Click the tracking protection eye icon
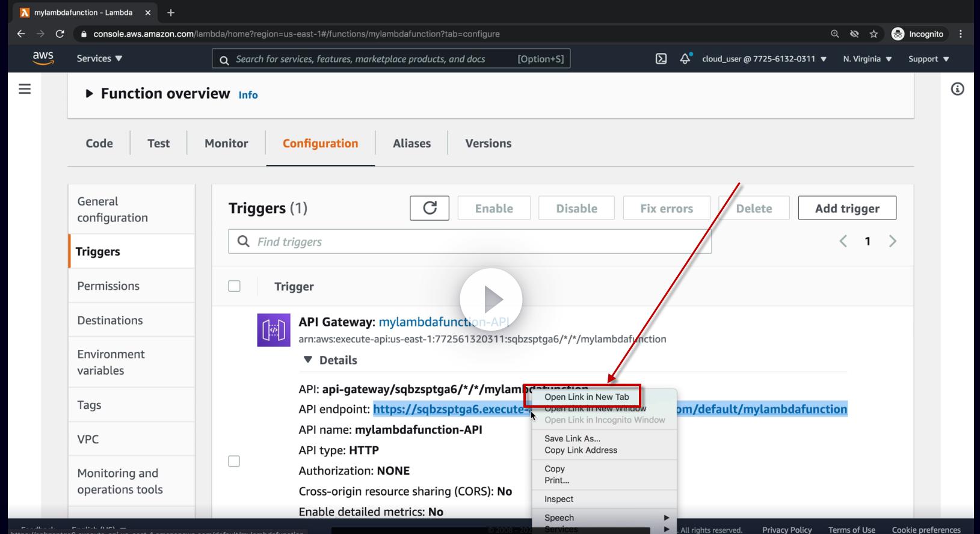The width and height of the screenshot is (980, 534). [x=854, y=34]
